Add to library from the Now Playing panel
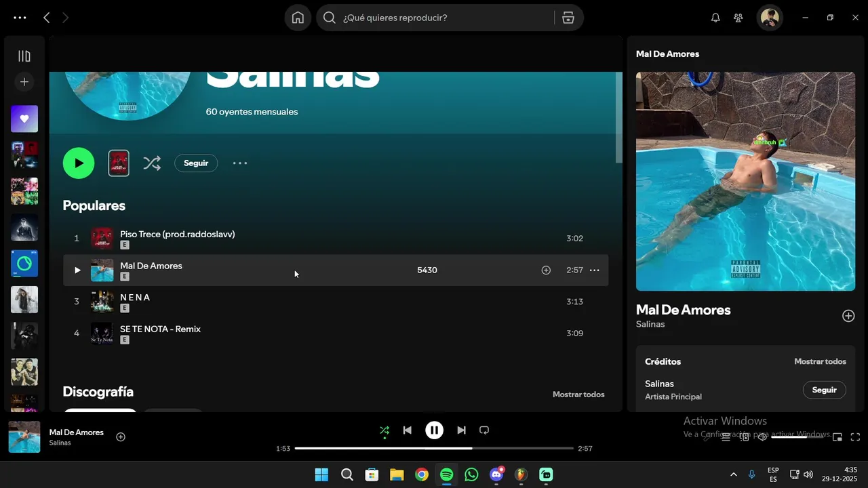The width and height of the screenshot is (868, 488). click(848, 316)
